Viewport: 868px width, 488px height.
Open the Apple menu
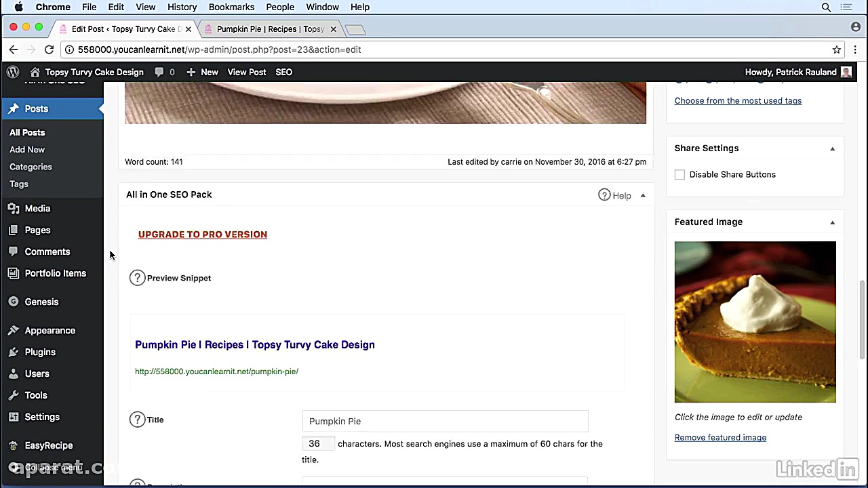coord(19,7)
